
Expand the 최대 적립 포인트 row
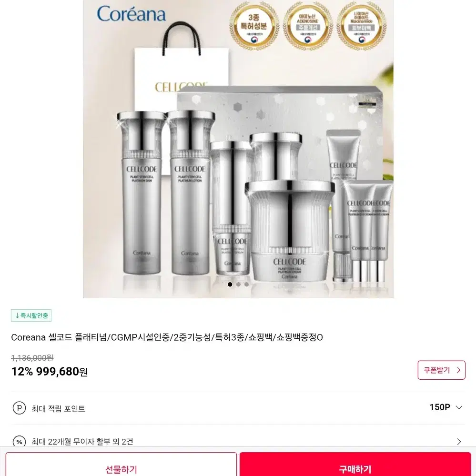click(x=238, y=408)
